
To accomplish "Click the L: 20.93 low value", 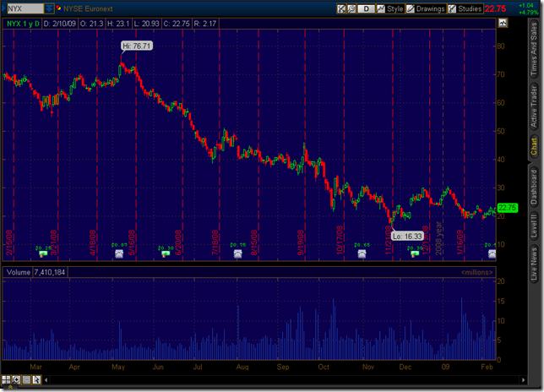I will pyautogui.click(x=146, y=24).
